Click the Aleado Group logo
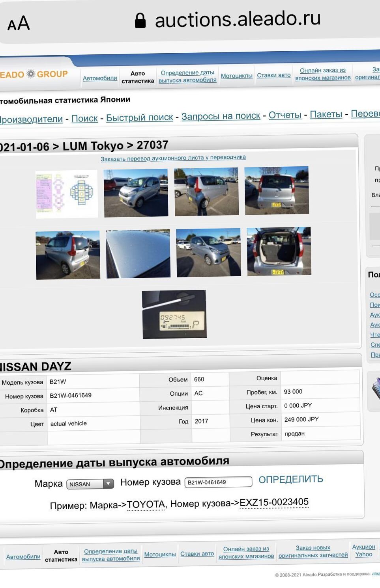This screenshot has width=380, height=588. pos(34,74)
